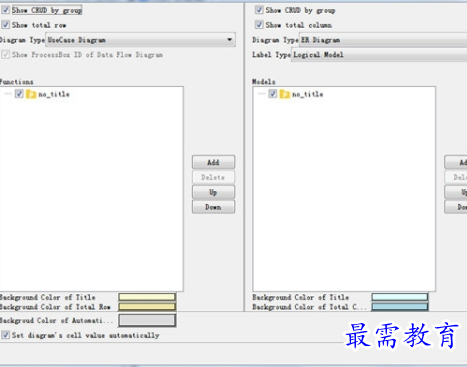Pick Background Color of Total Row swatch
Viewport: 467px width, 367px height.
[x=147, y=306]
